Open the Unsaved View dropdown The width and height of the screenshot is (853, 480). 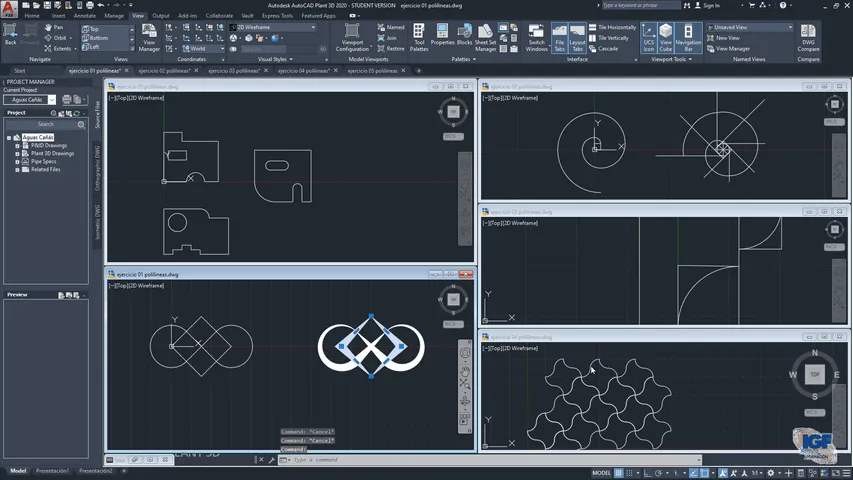tap(750, 27)
